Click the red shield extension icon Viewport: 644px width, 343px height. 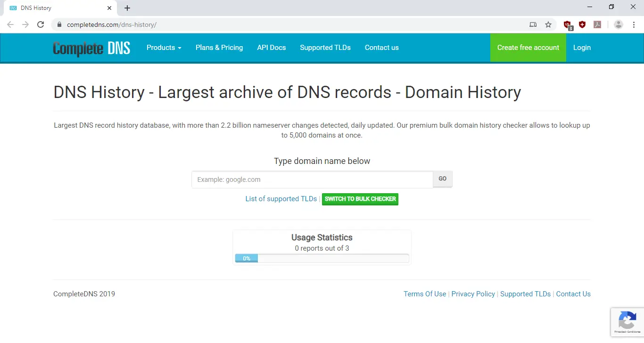pyautogui.click(x=582, y=24)
